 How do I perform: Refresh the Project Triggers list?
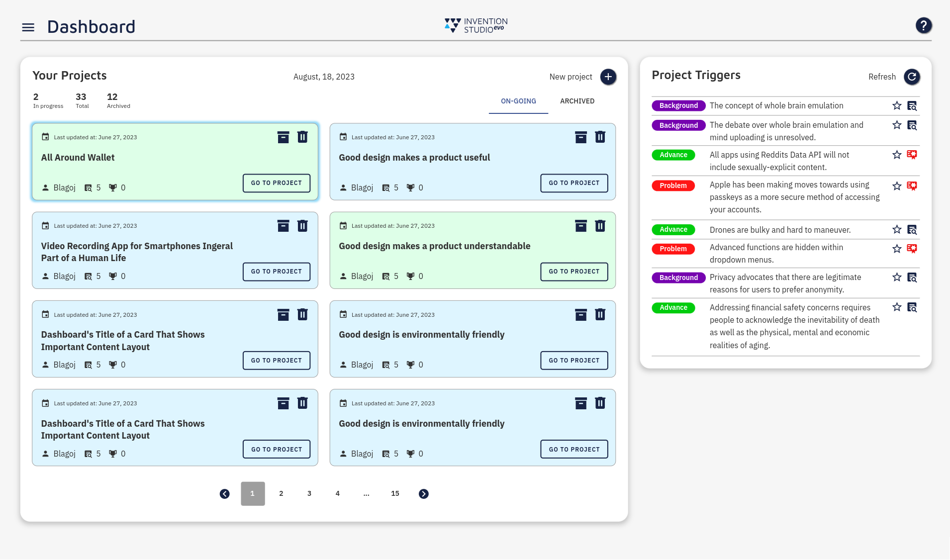(x=912, y=77)
